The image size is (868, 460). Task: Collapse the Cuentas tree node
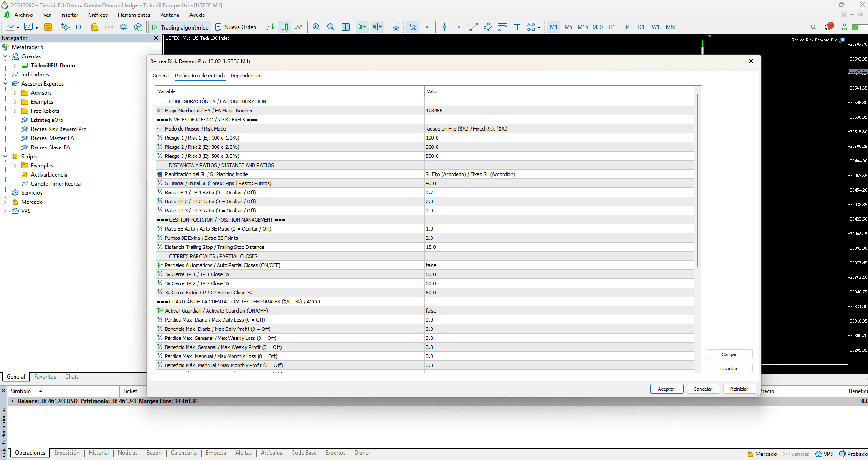[x=5, y=56]
